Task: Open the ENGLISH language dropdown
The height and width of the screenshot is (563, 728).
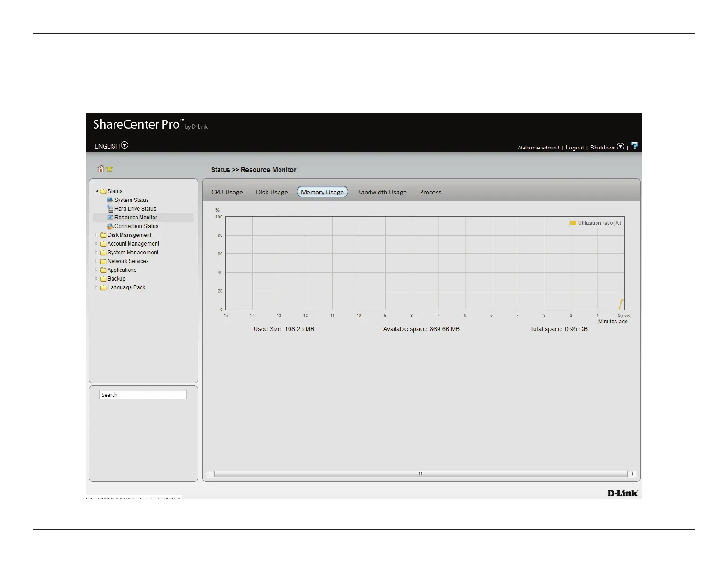Action: click(x=125, y=145)
